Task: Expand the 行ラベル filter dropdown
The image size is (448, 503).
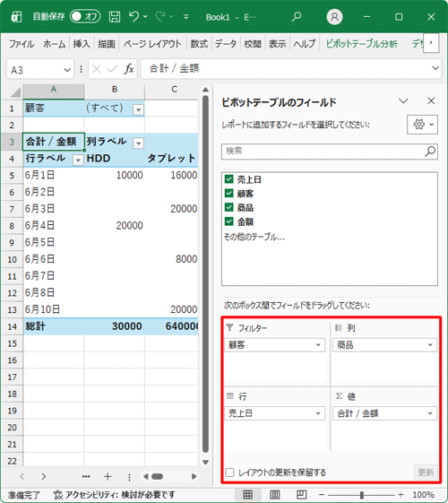Action: coord(78,160)
